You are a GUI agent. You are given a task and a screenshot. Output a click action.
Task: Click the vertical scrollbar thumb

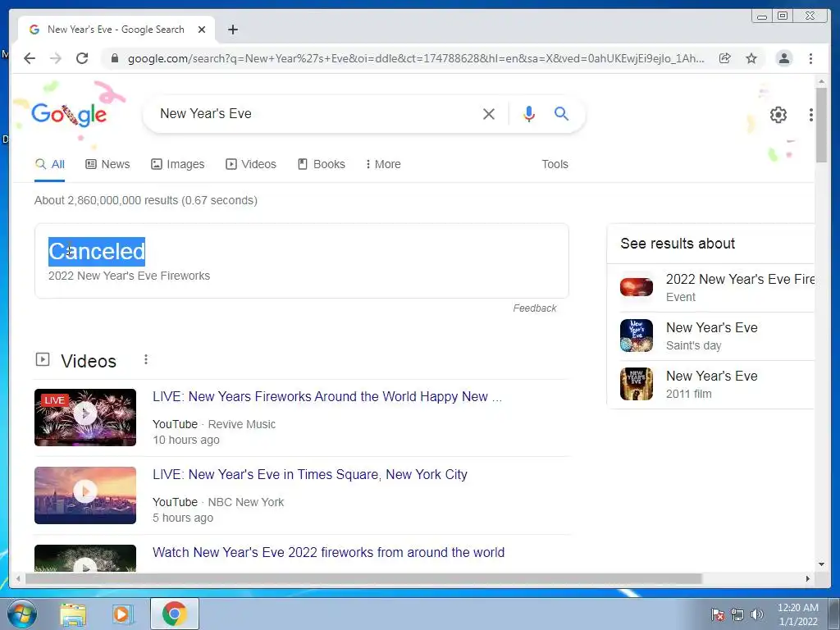point(821,125)
